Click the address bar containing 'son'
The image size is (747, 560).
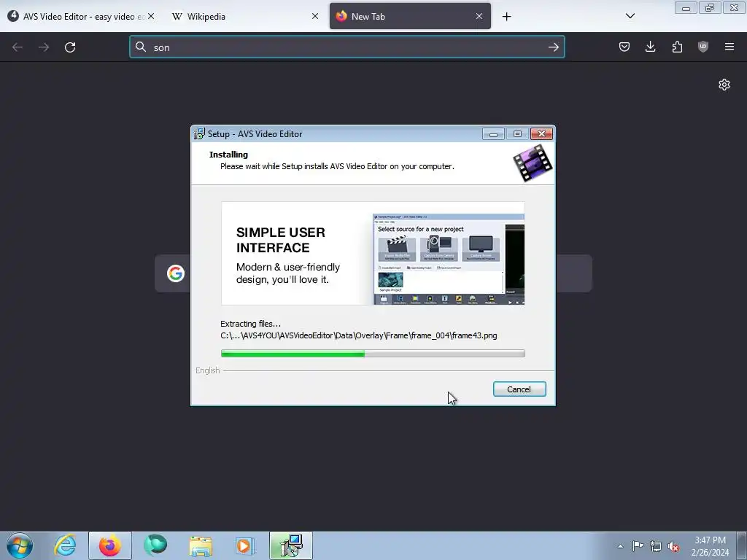(347, 47)
